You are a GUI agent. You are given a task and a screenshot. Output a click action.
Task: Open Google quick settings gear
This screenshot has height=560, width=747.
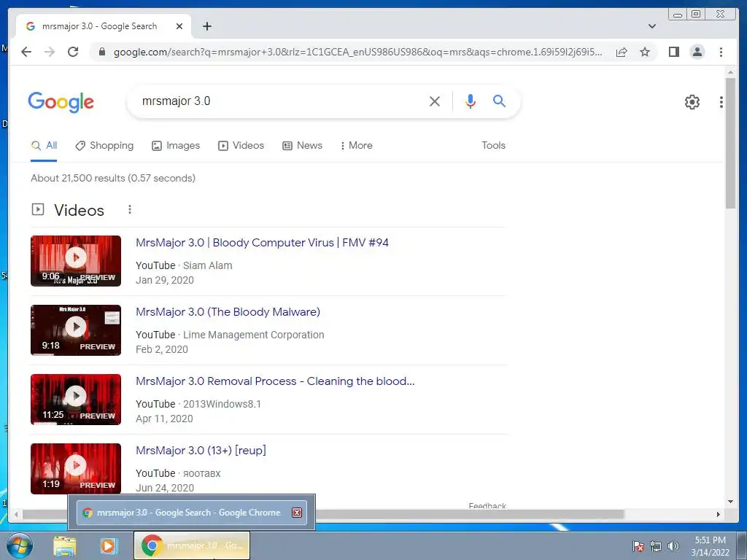tap(692, 102)
